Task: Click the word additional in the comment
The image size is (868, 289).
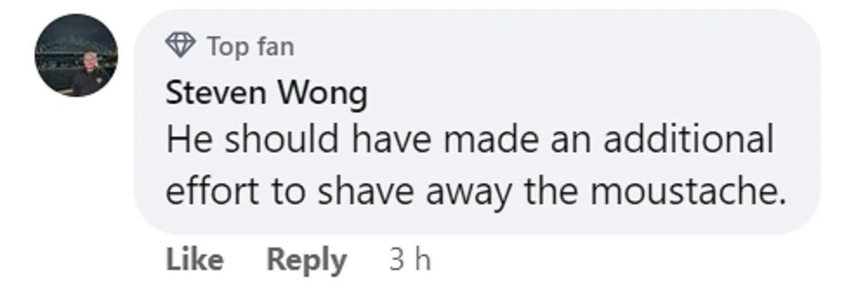Action: coord(689,139)
